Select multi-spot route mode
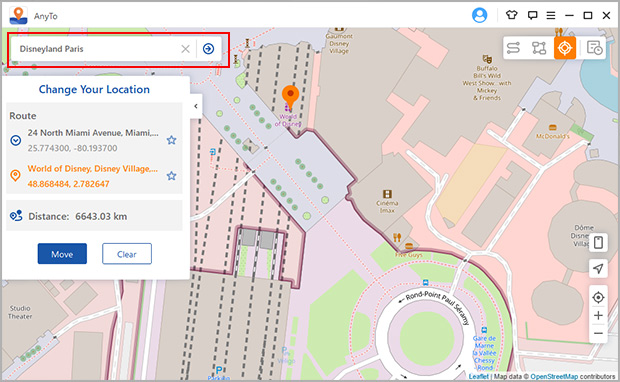This screenshot has width=620, height=382. pyautogui.click(x=539, y=48)
